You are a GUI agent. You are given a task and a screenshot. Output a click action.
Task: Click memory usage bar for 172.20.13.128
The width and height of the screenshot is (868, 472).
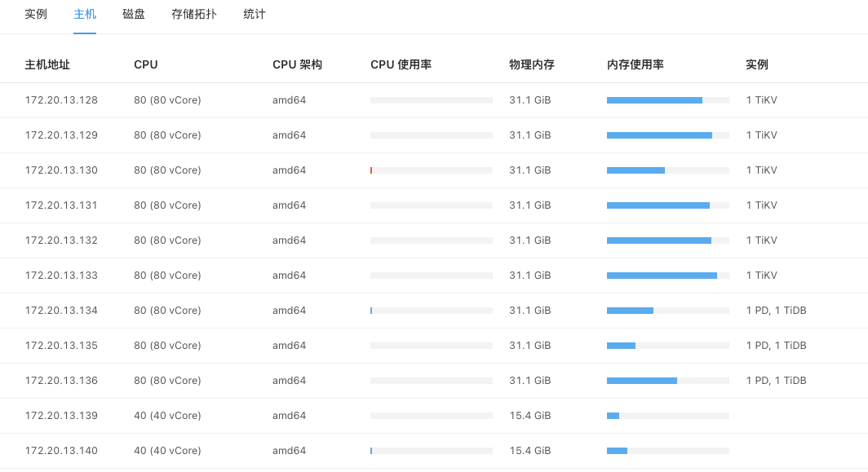(668, 100)
